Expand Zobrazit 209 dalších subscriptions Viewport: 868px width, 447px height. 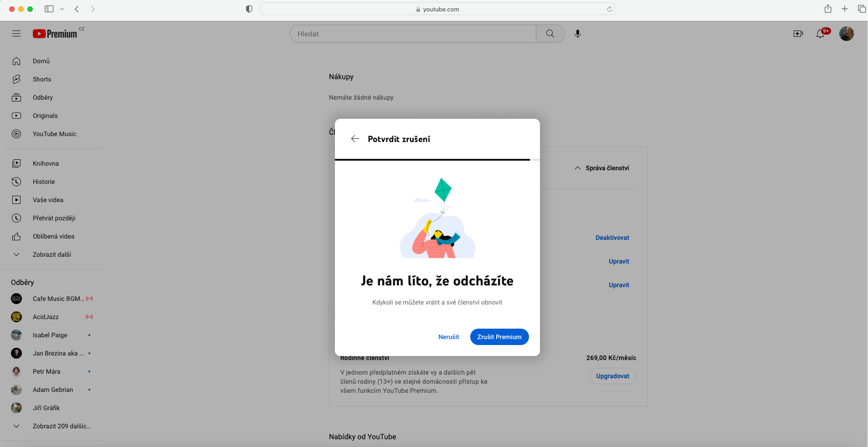[62, 426]
